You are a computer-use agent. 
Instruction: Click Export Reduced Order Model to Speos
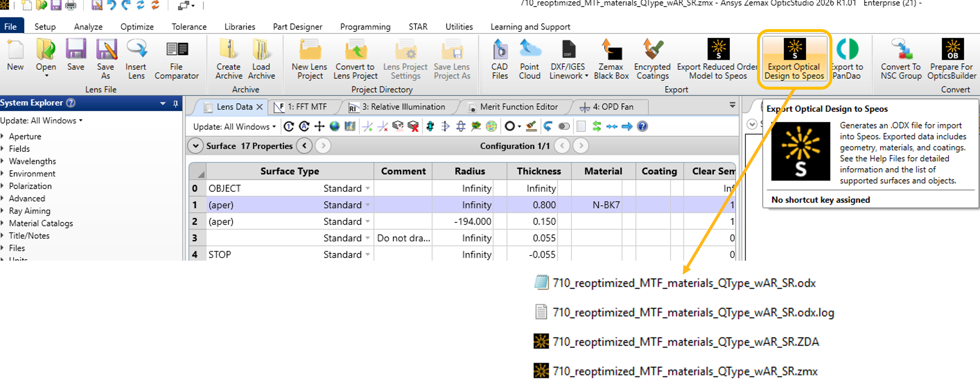pyautogui.click(x=717, y=58)
